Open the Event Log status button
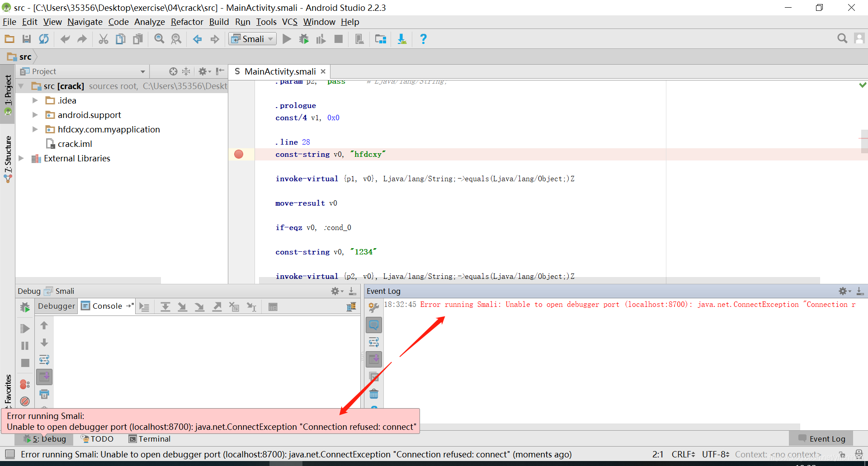The width and height of the screenshot is (868, 466). click(821, 439)
